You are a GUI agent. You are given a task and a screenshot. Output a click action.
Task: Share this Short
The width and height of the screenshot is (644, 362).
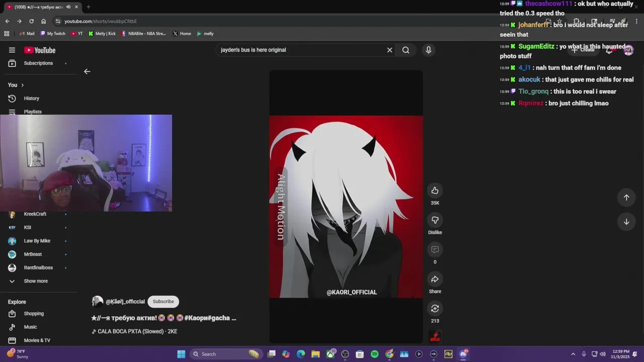(435, 279)
